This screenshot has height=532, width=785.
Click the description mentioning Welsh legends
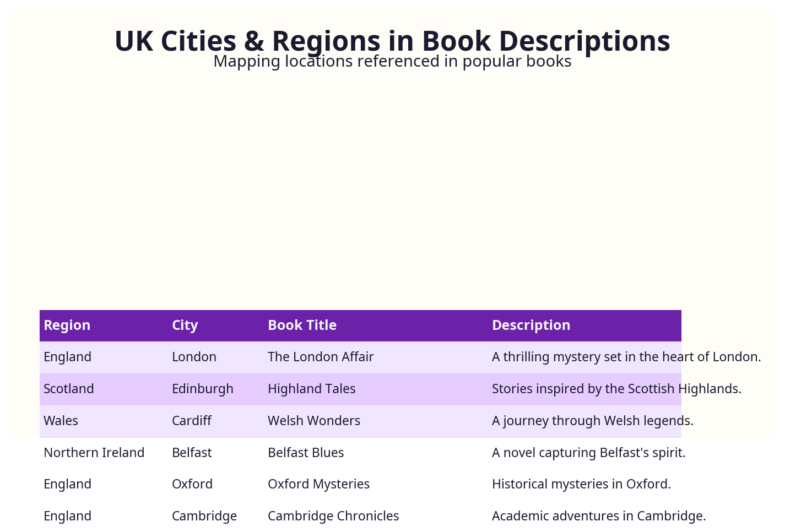pos(592,421)
